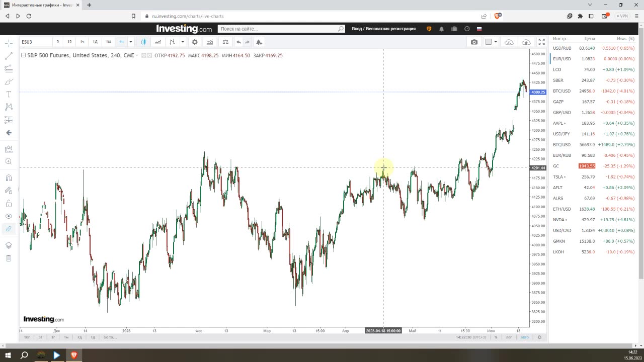Select the 1М monthly interval
This screenshot has width=644, height=362.
click(108, 42)
